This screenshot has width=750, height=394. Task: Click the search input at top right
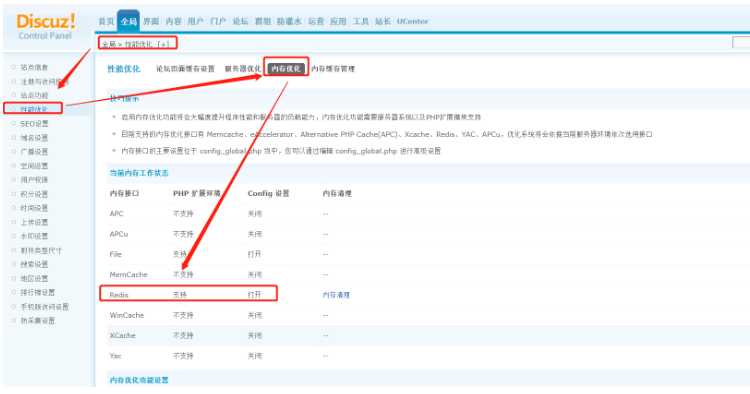[x=741, y=43]
